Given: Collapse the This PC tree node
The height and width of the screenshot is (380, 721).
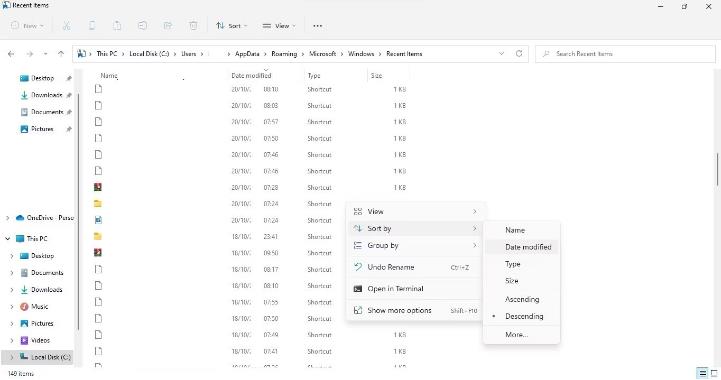Looking at the screenshot, I should [x=7, y=239].
